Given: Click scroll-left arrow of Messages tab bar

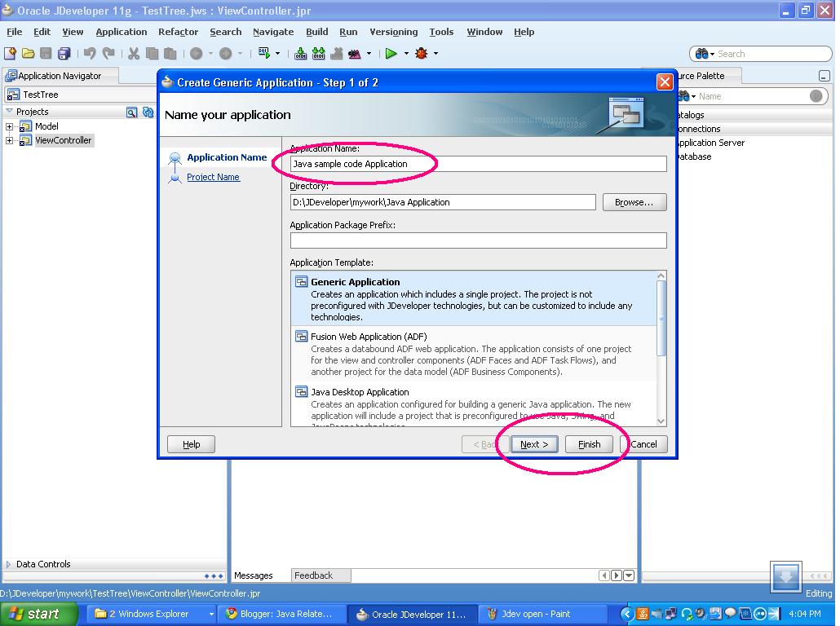Looking at the screenshot, I should click(x=604, y=575).
